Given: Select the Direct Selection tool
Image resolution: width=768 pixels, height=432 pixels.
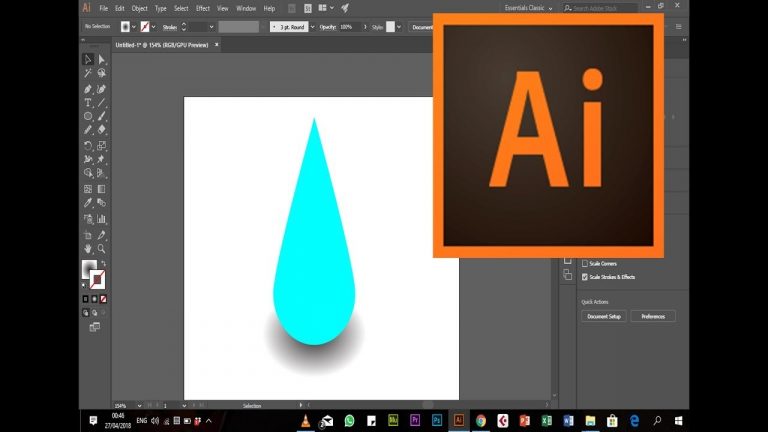Looking at the screenshot, I should click(x=101, y=59).
